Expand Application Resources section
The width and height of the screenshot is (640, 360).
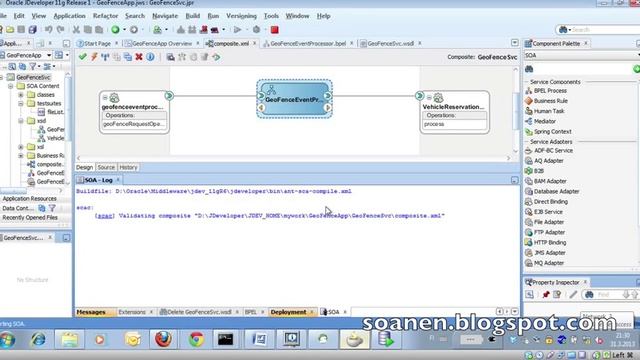click(x=29, y=198)
